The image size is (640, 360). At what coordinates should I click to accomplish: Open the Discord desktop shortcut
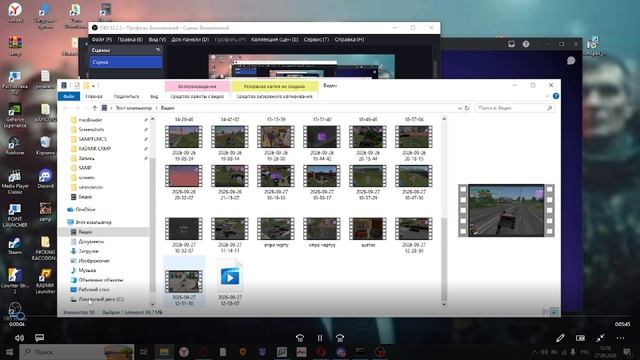click(45, 178)
